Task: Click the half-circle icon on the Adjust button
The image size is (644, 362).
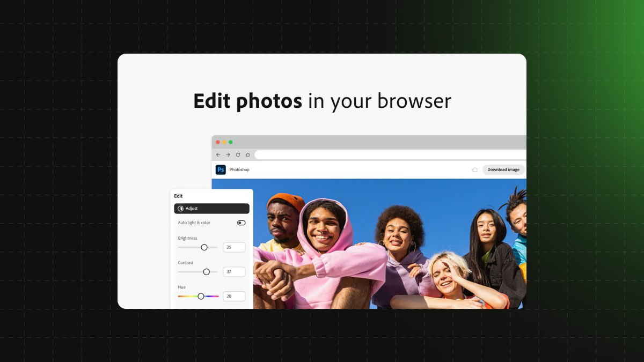Action: (x=181, y=209)
